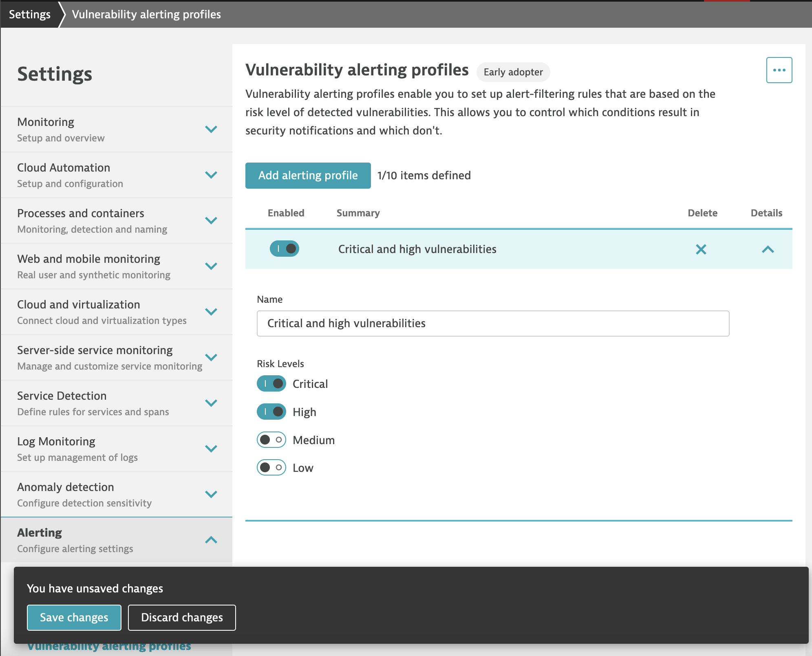Enable the Low risk level toggle
812x656 pixels.
click(271, 467)
